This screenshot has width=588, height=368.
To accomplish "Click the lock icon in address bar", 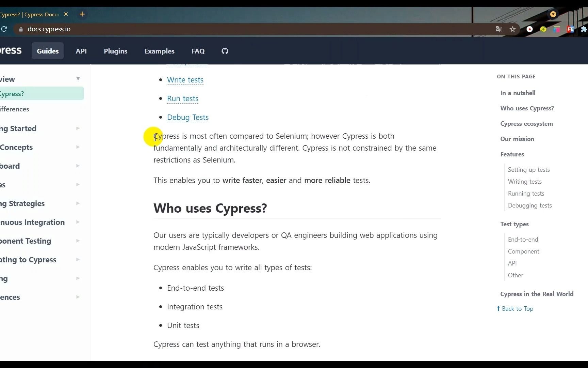I will 21,29.
